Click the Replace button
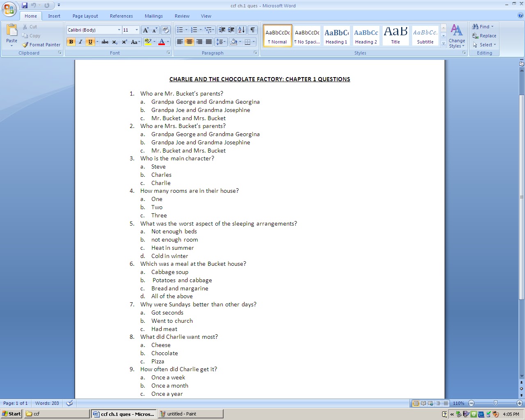Viewport: 525px width, 420px height. (484, 36)
